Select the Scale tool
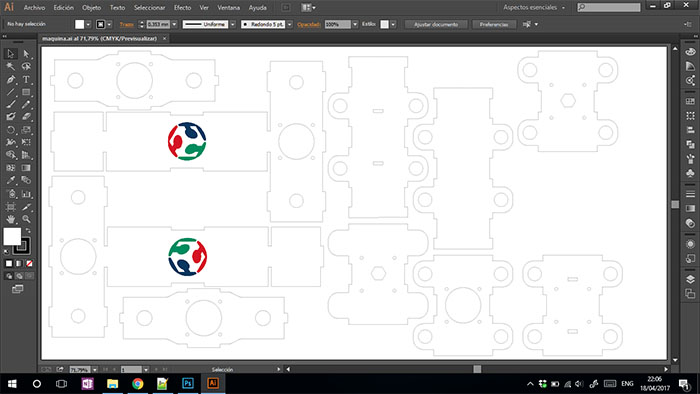This screenshot has height=394, width=700. [x=26, y=130]
